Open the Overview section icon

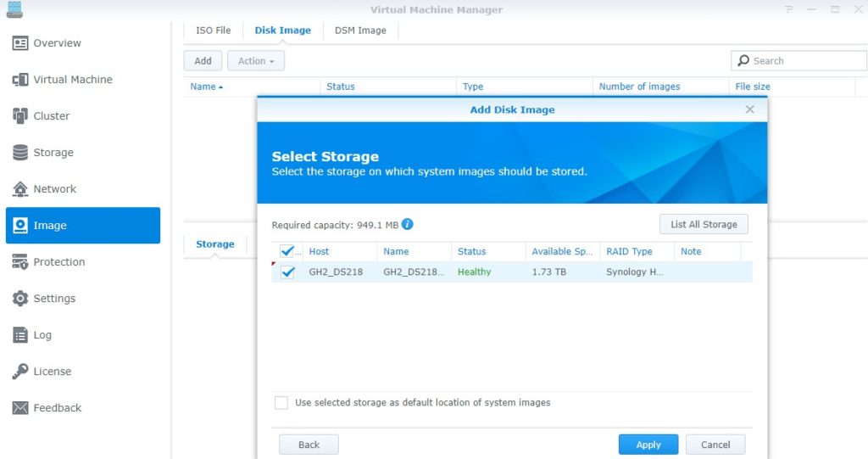click(x=20, y=43)
